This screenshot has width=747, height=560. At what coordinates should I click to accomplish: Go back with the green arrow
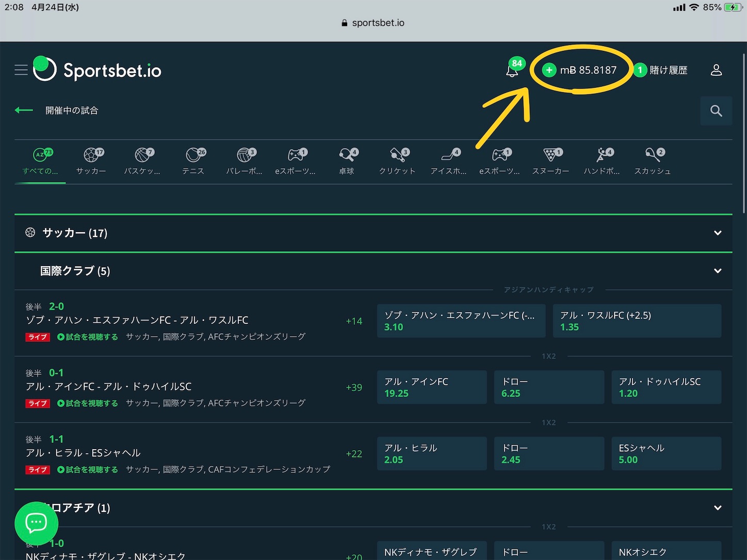pos(24,110)
